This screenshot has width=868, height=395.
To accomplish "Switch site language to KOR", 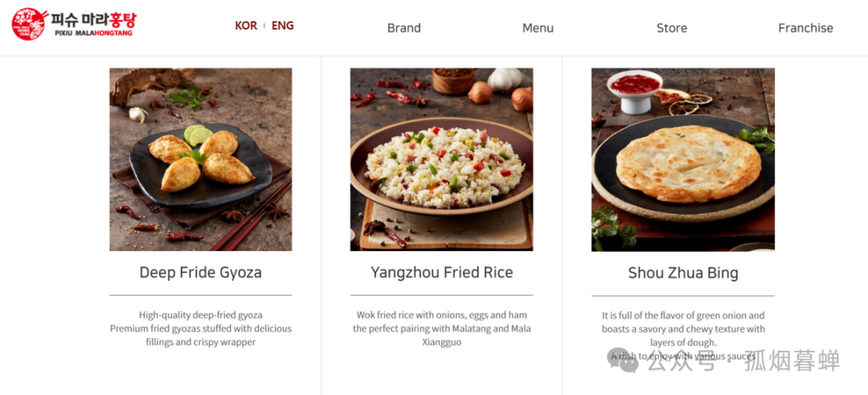I will (x=246, y=26).
